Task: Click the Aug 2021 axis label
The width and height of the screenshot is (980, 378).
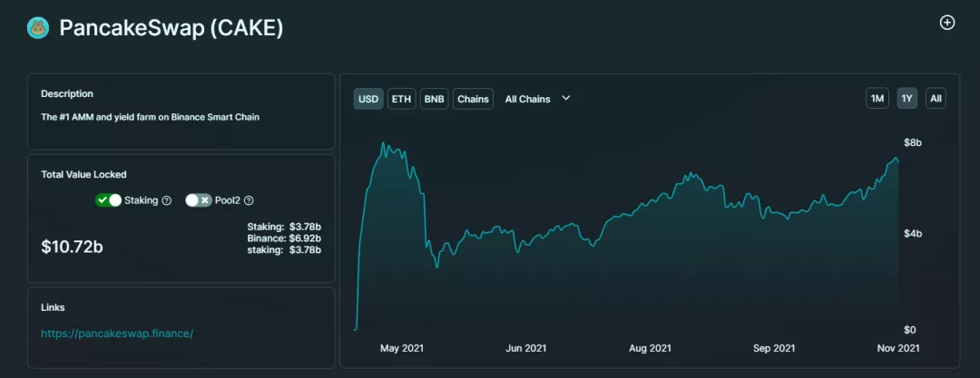Action: click(x=650, y=348)
